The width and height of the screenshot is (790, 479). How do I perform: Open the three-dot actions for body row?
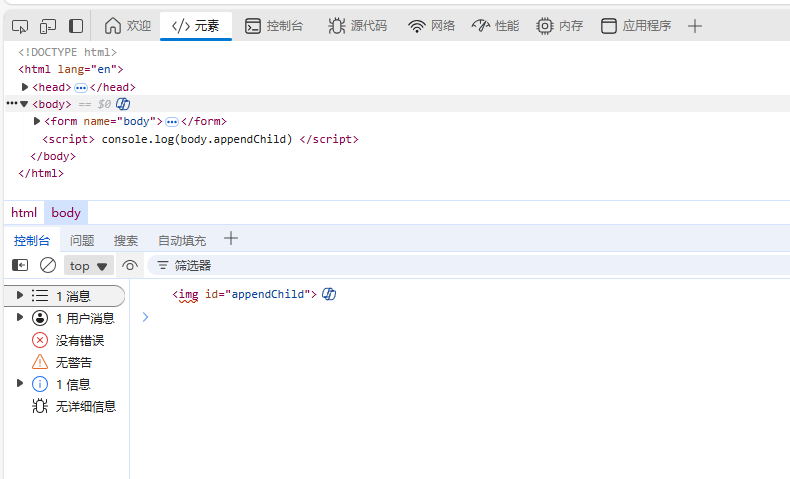click(11, 103)
